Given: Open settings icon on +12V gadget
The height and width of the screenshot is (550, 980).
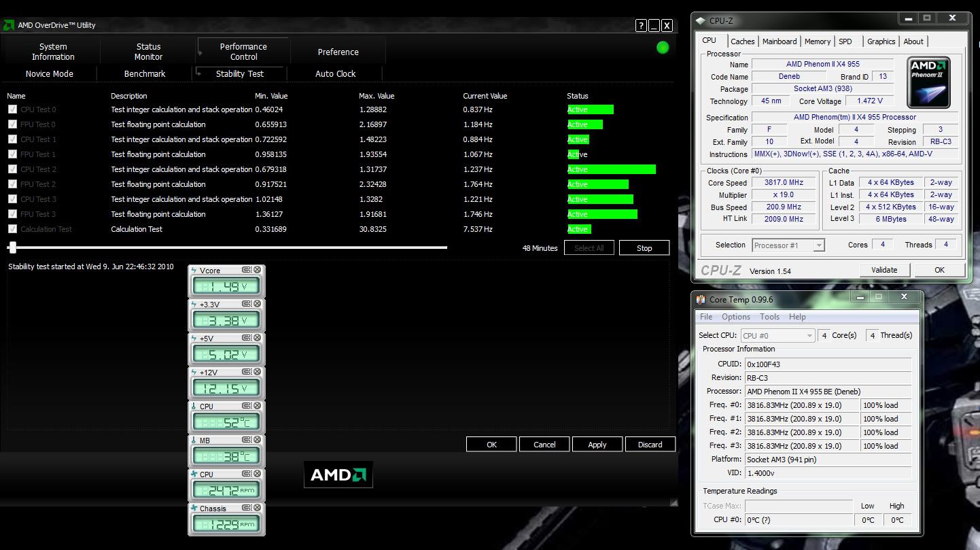Looking at the screenshot, I should coord(247,372).
